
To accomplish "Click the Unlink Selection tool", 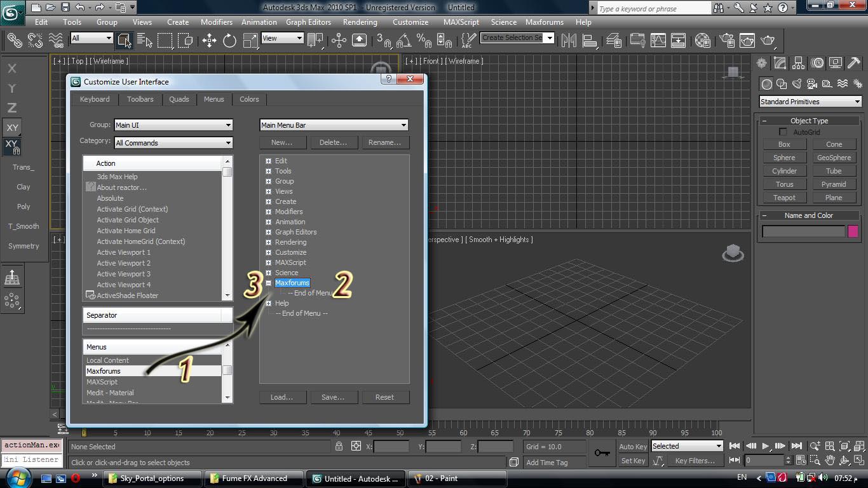I will click(35, 41).
